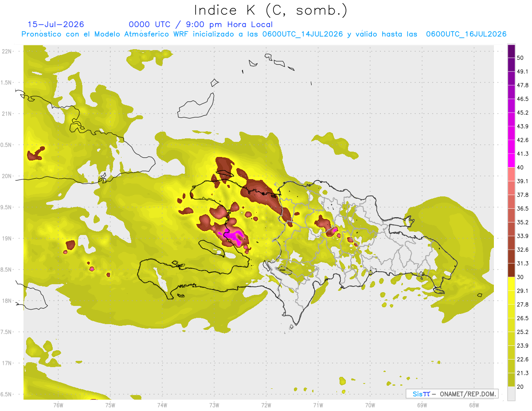Click the "0600UTC_14JUL2026" initialization time

[x=302, y=34]
